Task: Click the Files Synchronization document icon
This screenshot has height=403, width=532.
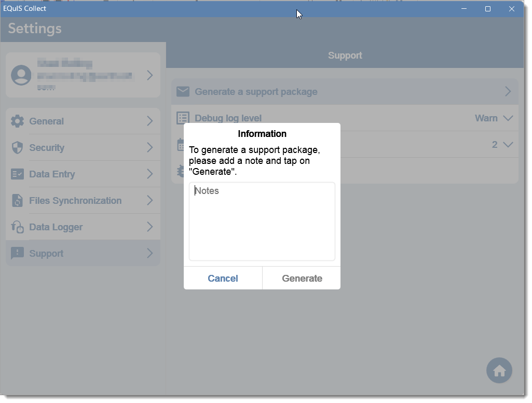Action: (17, 200)
